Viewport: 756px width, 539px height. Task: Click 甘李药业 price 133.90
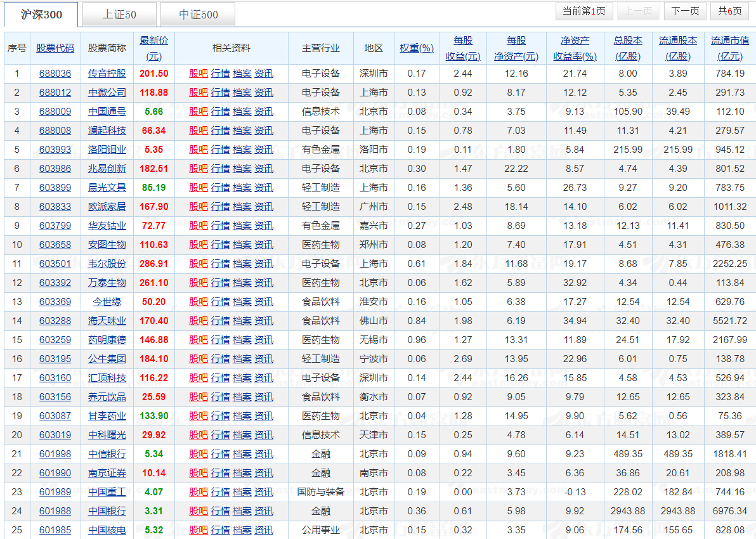(x=154, y=415)
